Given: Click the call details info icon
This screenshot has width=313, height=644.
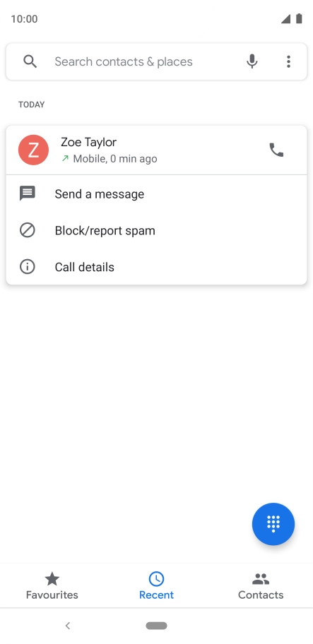Looking at the screenshot, I should (28, 266).
